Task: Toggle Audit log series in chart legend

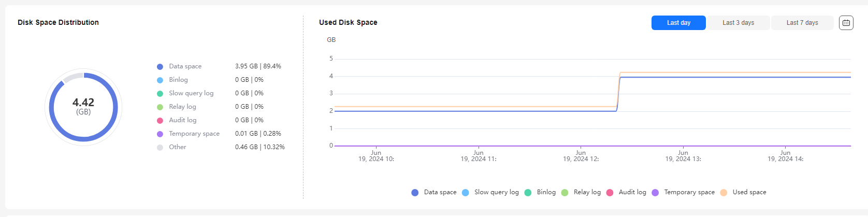Action: click(x=626, y=192)
